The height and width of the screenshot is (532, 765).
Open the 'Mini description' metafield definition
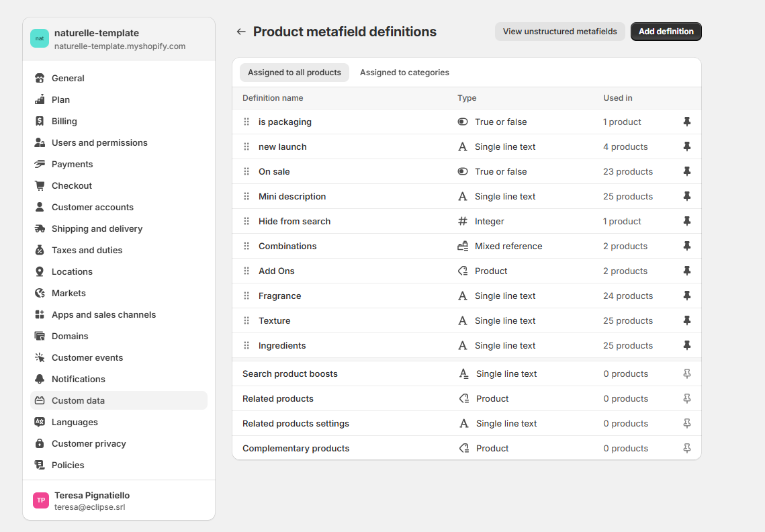tap(292, 197)
